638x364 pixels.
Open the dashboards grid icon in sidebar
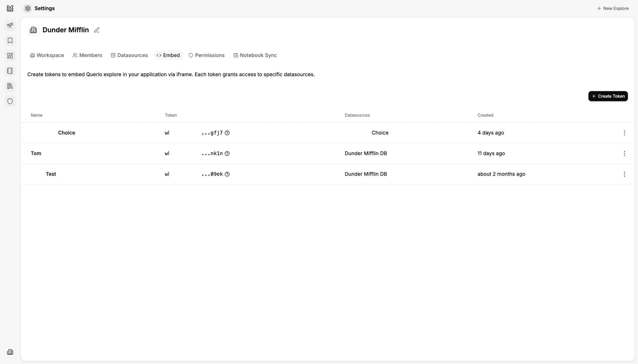[10, 56]
